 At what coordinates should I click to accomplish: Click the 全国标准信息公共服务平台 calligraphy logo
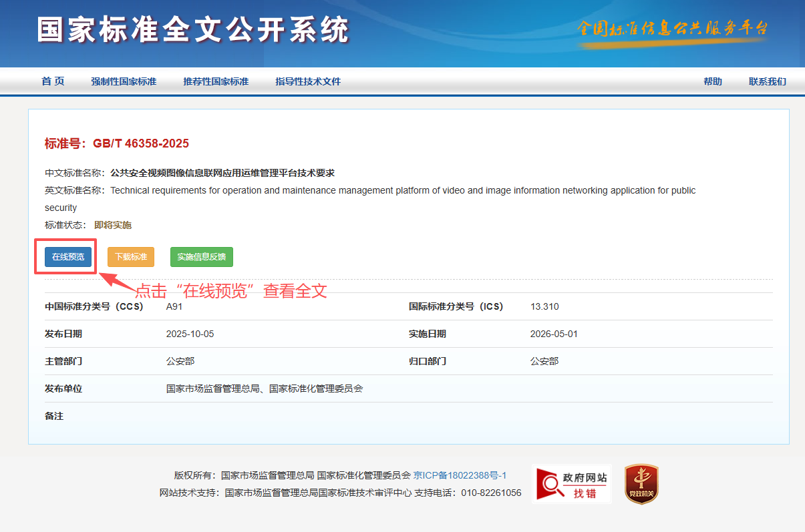(672, 29)
